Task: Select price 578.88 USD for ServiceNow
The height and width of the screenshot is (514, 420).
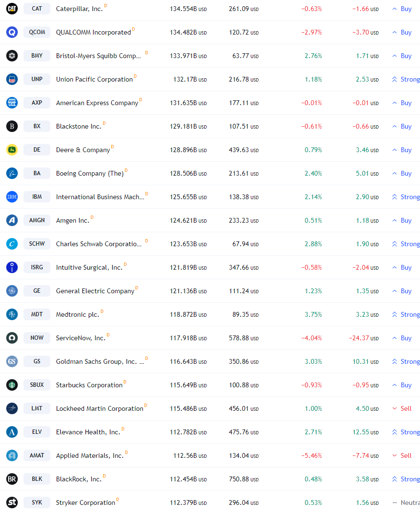Action: coord(244,338)
